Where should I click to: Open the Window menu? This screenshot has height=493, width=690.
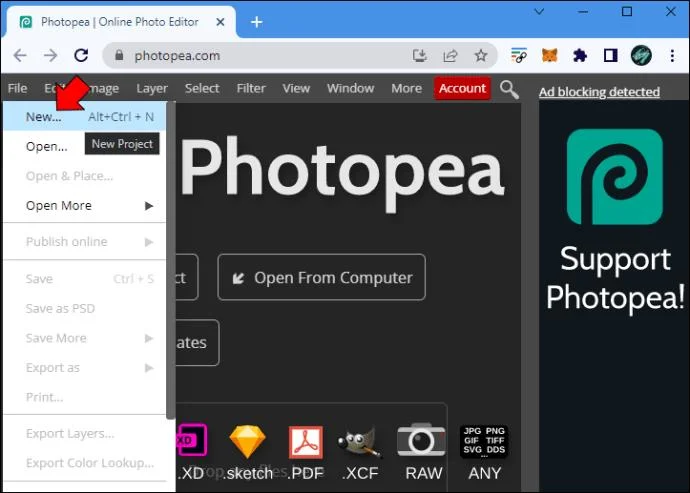(350, 88)
